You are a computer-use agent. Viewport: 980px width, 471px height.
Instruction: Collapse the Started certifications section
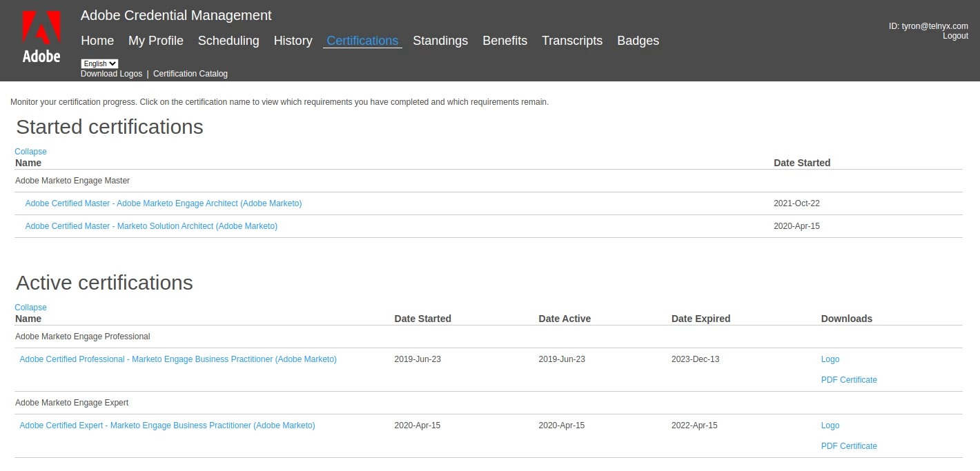pos(30,152)
